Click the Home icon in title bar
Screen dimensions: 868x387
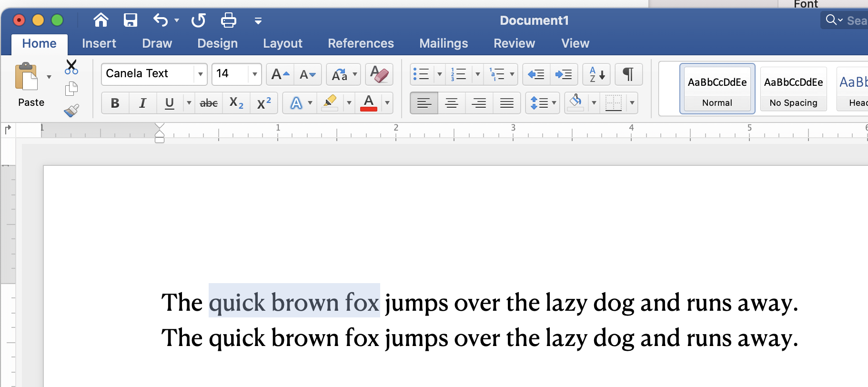[101, 20]
